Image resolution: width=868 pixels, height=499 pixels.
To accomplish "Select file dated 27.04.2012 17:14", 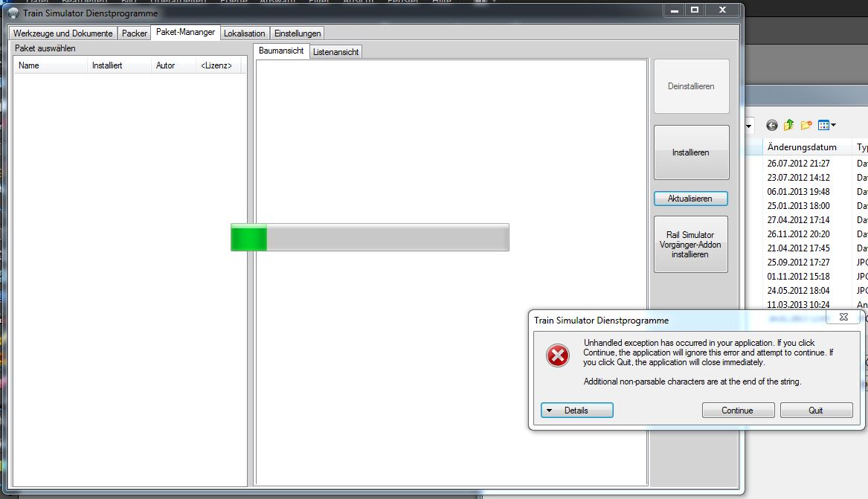I will 798,219.
